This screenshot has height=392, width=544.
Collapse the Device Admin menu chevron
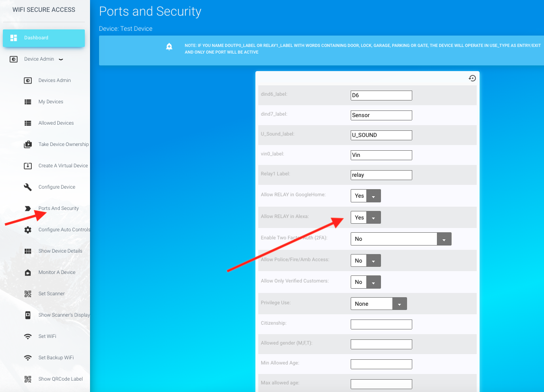click(61, 59)
